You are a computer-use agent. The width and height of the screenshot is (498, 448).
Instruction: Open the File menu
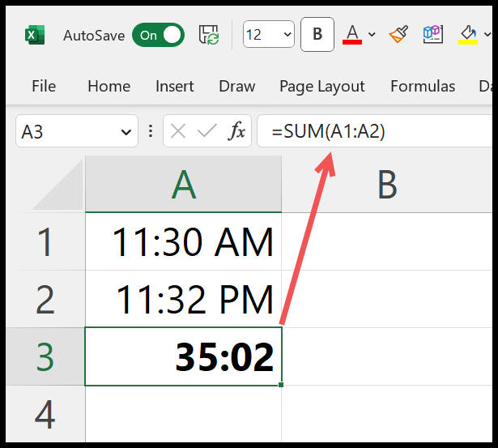pos(44,87)
